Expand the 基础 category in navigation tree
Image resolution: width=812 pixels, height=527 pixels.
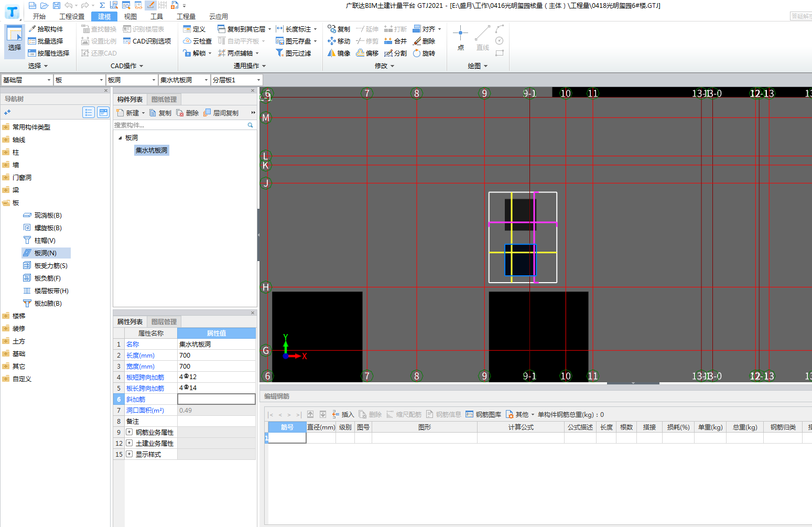point(6,354)
